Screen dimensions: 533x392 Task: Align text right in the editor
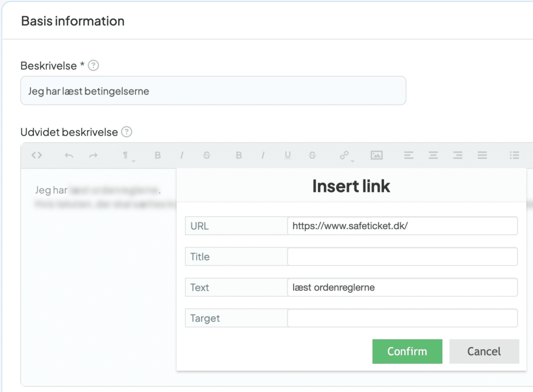pos(458,155)
